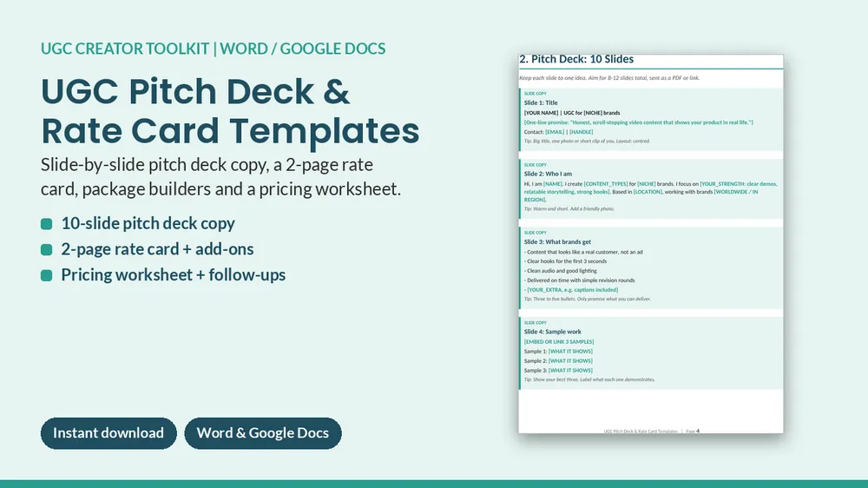Viewport: 868px width, 488px height.
Task: Select the '2-page rate card + add-ons' bullet text
Action: 157,249
